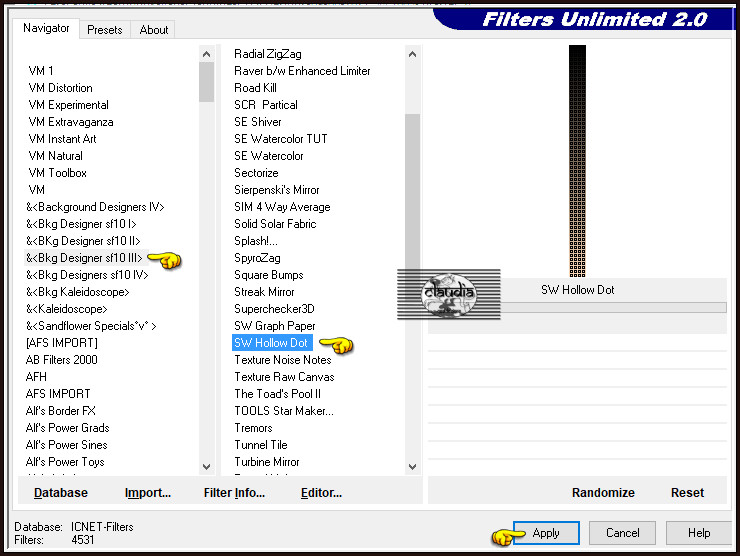This screenshot has height=556, width=740.
Task: Choose the Streak Mirror filter
Action: (264, 292)
